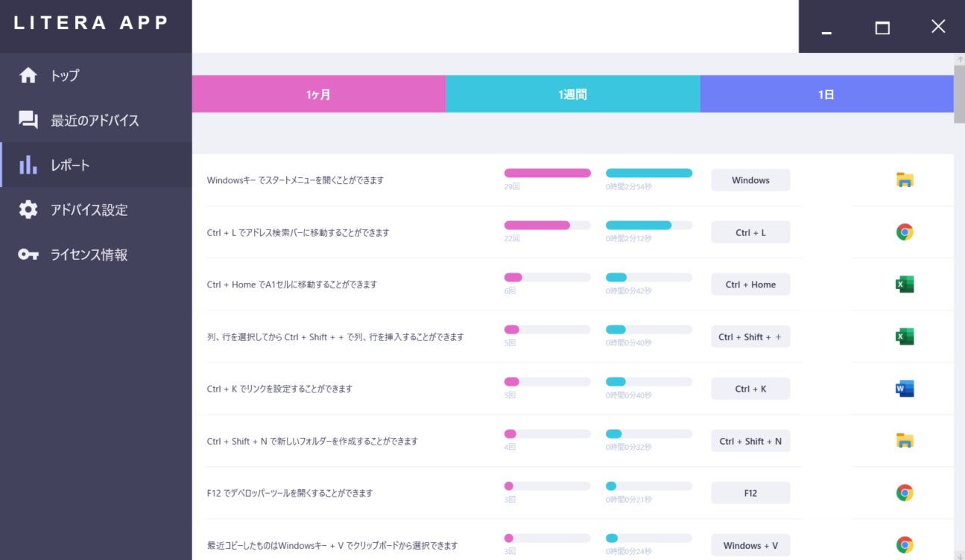Image resolution: width=965 pixels, height=560 pixels.
Task: Click the Excel icon in the Ctrl + Home row
Action: tap(904, 284)
